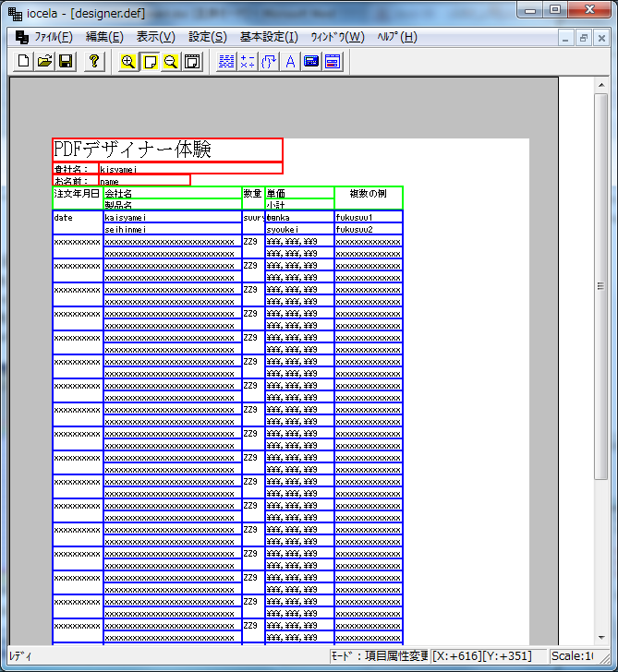Image resolution: width=618 pixels, height=672 pixels.
Task: Select the tanka field cell
Action: click(299, 217)
